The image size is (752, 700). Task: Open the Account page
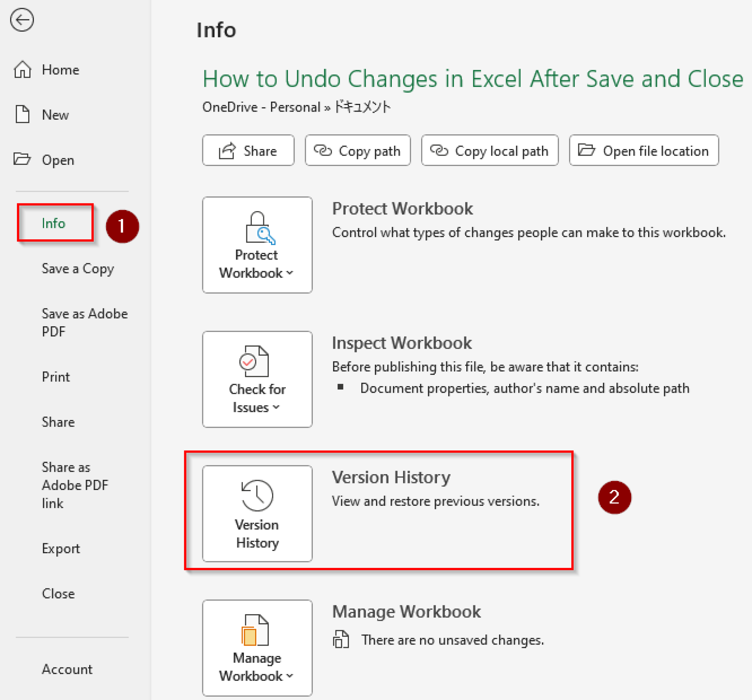[x=67, y=670]
